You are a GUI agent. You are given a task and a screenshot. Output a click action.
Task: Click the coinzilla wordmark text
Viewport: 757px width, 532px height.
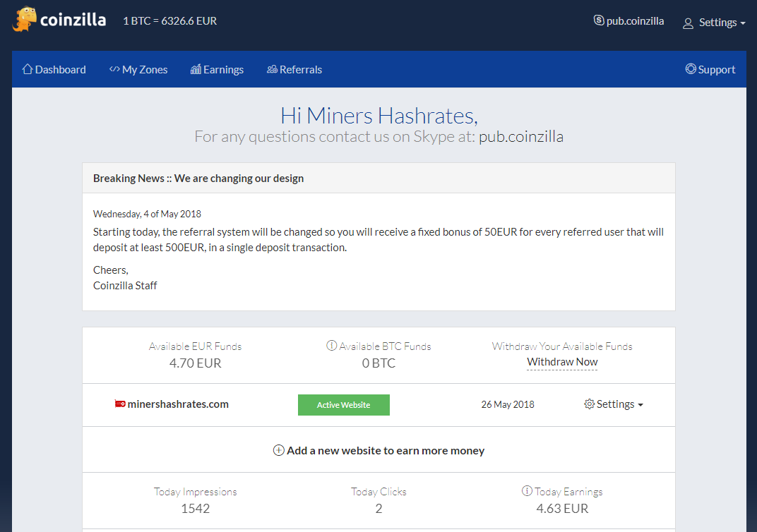[73, 20]
